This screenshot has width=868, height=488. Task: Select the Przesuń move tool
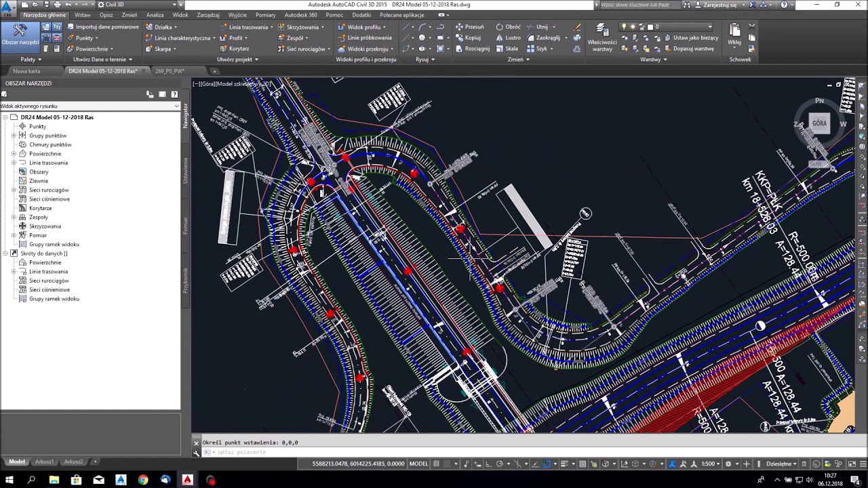(x=469, y=27)
